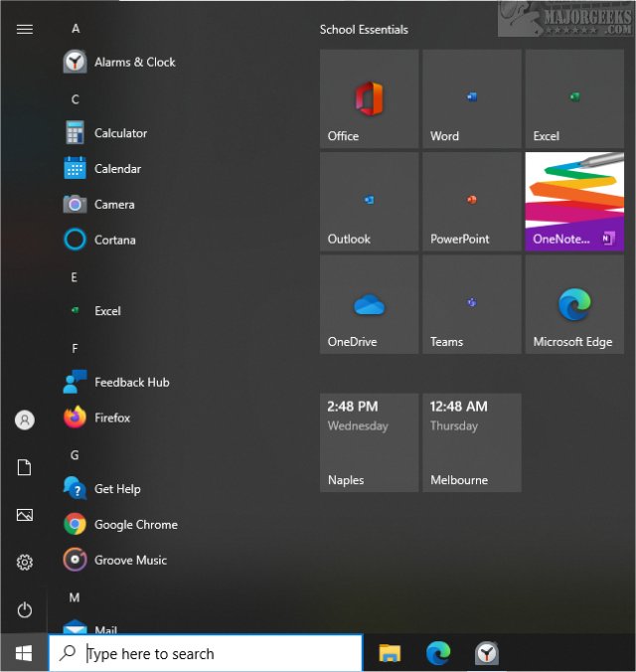Open the Excel tile in School Essentials
The image size is (636, 672).
pos(574,98)
